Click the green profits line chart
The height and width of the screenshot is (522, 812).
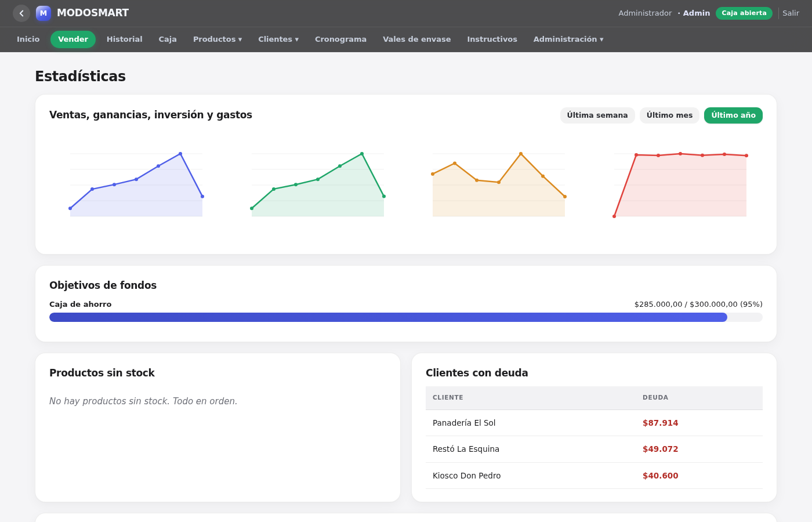point(318,185)
